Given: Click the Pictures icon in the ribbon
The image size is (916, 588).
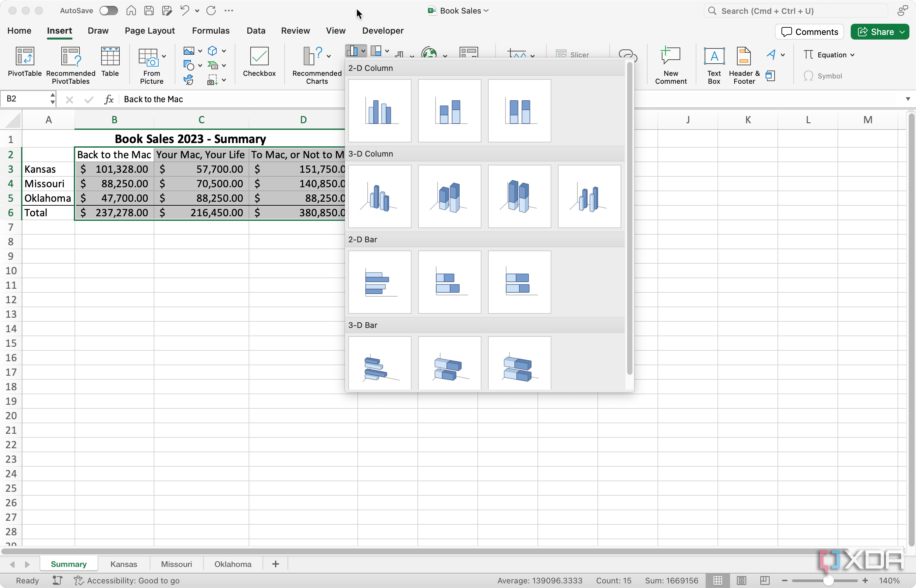Looking at the screenshot, I should (x=189, y=51).
